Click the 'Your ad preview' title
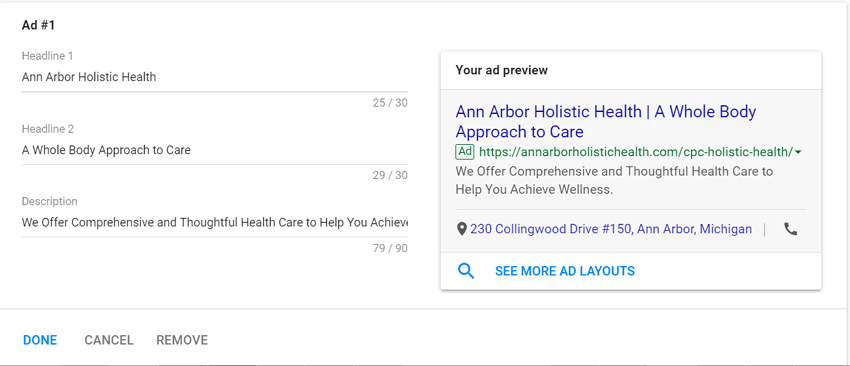This screenshot has width=850, height=366. pyautogui.click(x=501, y=70)
